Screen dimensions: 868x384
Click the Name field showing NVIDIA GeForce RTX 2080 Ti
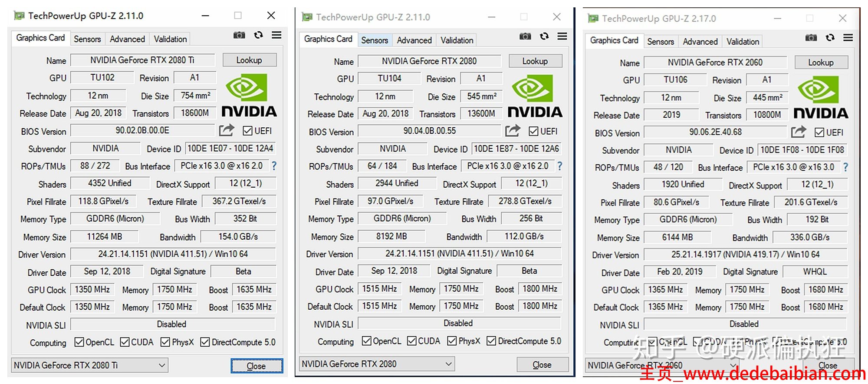(142, 60)
